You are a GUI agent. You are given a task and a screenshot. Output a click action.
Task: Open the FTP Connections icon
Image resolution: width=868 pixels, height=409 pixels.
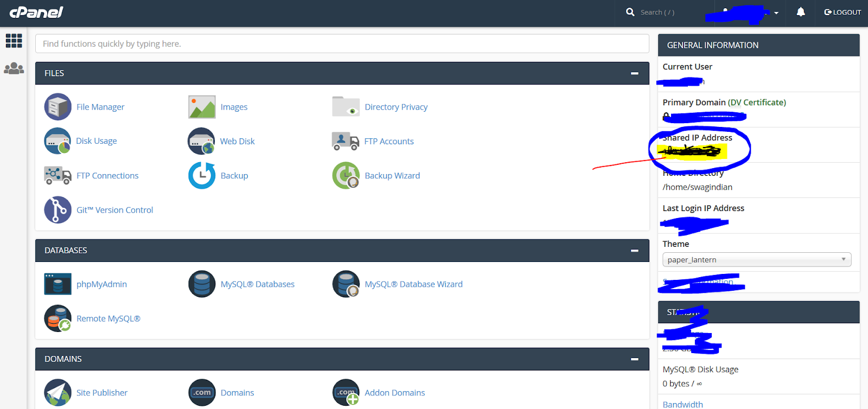[x=58, y=176]
